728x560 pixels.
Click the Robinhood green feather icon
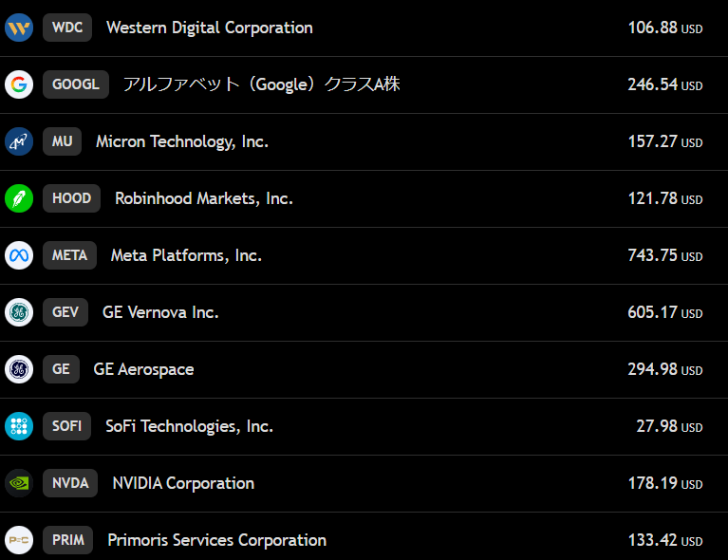click(x=19, y=198)
